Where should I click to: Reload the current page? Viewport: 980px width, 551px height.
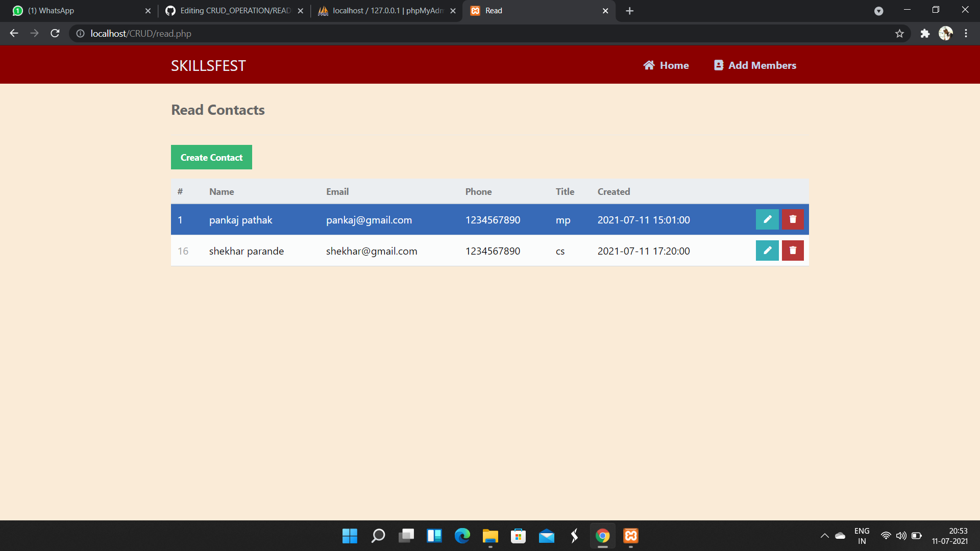(x=55, y=34)
